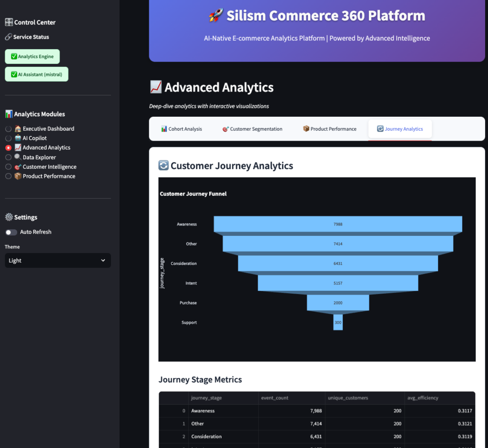Image resolution: width=488 pixels, height=448 pixels.
Task: Click the event_count column header
Action: click(x=274, y=398)
